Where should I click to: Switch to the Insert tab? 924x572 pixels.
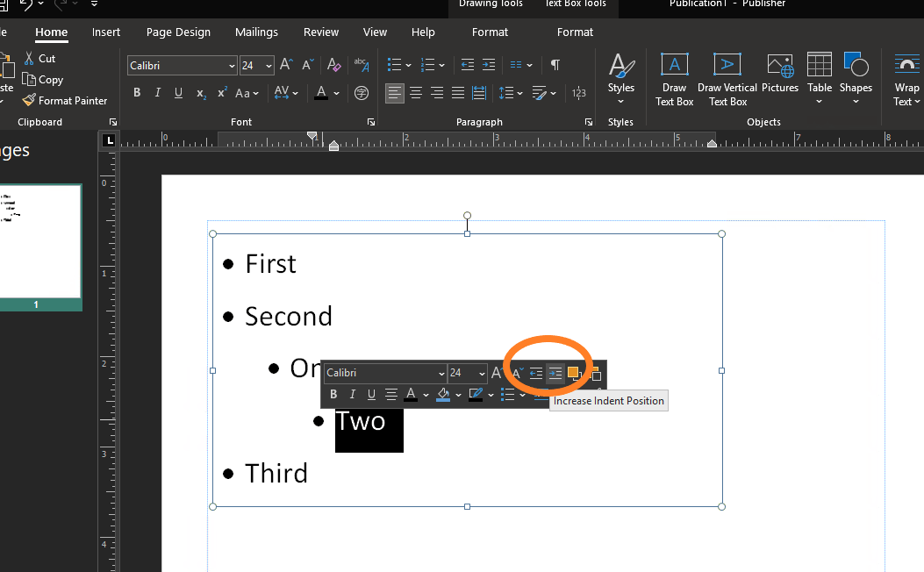coord(106,32)
